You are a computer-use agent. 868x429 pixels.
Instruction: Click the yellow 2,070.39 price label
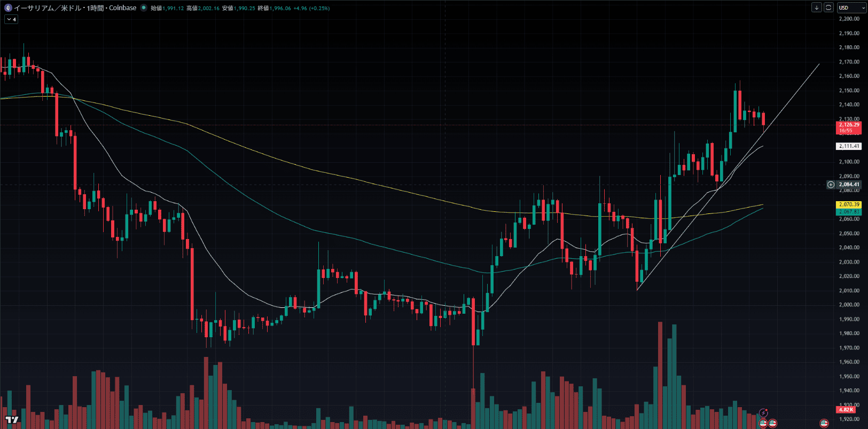[x=849, y=204]
